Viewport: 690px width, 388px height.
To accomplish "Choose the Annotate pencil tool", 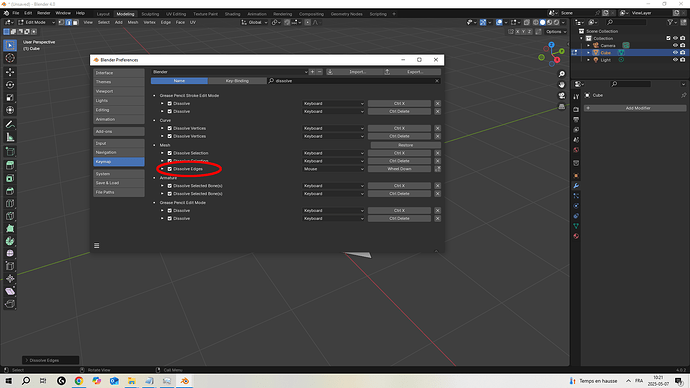I will click(x=10, y=124).
